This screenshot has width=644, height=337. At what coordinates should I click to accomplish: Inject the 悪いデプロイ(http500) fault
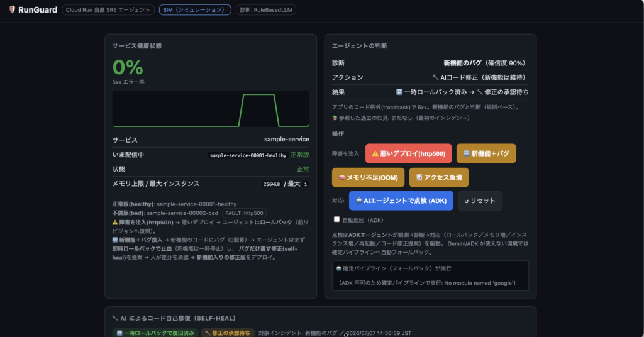tap(408, 153)
